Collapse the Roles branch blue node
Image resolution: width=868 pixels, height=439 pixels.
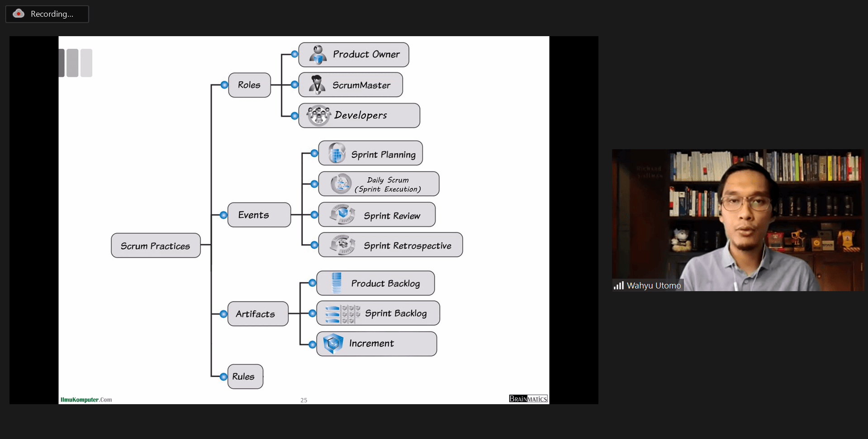click(224, 85)
